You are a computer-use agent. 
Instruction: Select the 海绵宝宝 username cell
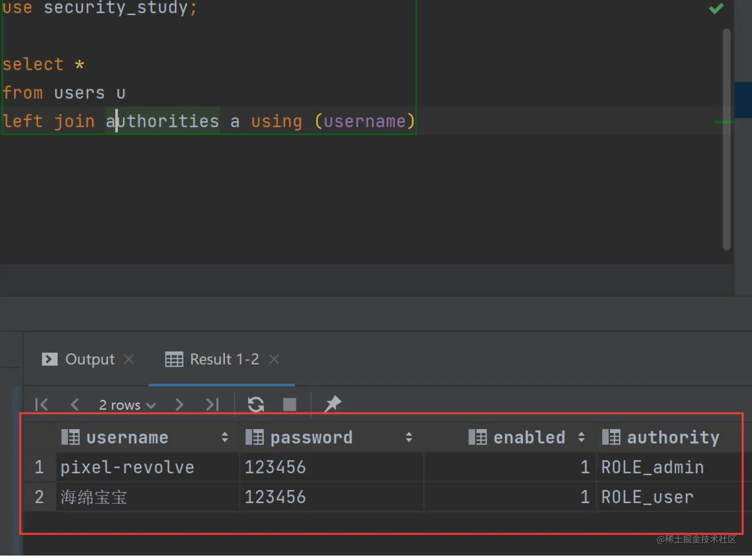[x=148, y=497]
